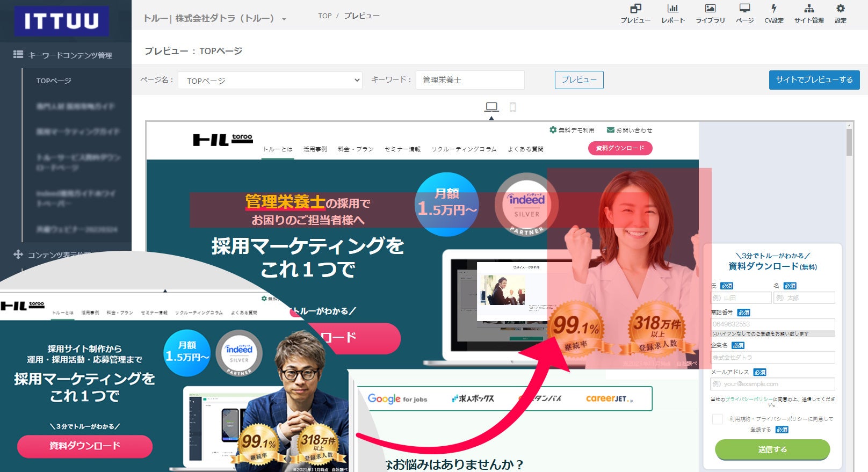Switch preview to desktop laptop icon
This screenshot has width=868, height=472.
(x=491, y=107)
